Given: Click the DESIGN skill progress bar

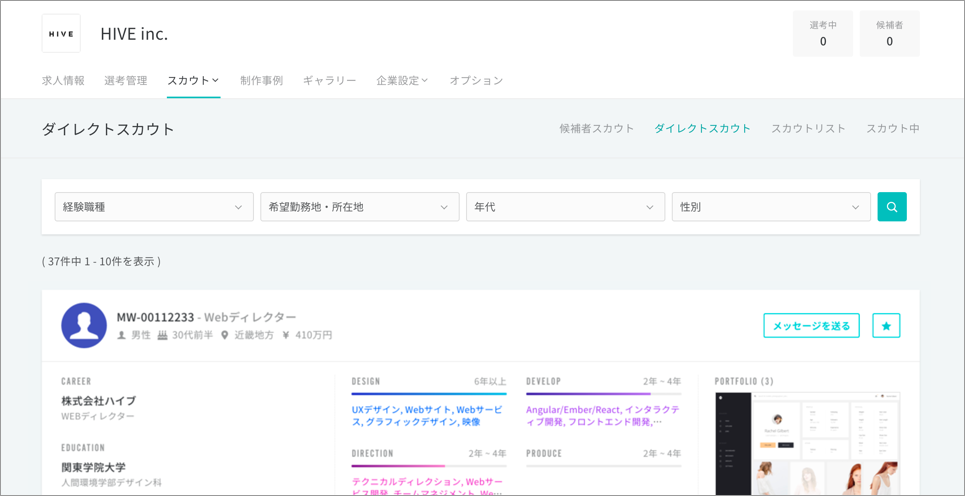Looking at the screenshot, I should (x=429, y=393).
